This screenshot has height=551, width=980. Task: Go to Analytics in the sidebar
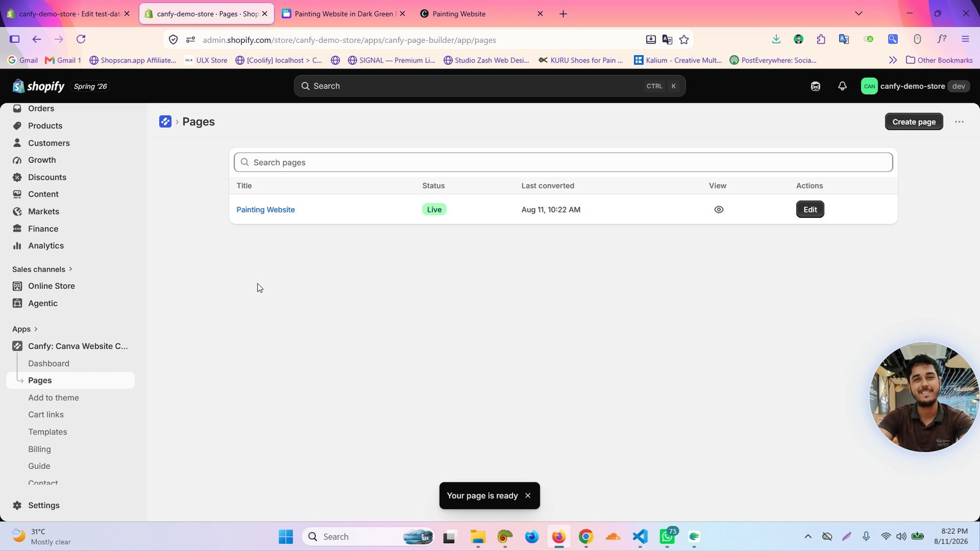tap(46, 246)
